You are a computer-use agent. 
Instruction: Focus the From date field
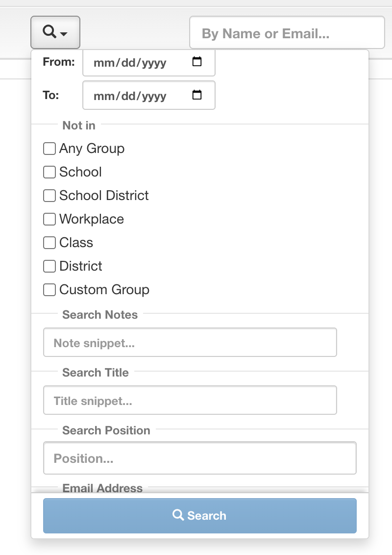tap(149, 63)
